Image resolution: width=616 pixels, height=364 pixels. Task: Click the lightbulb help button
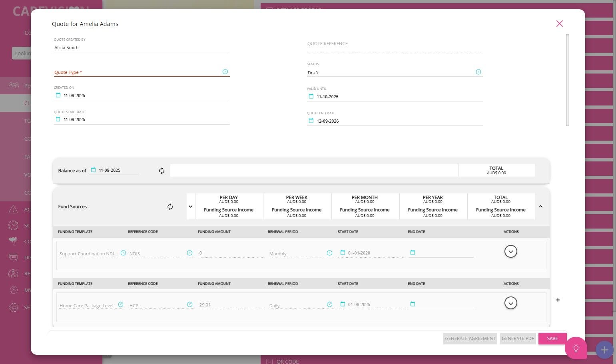(576, 348)
